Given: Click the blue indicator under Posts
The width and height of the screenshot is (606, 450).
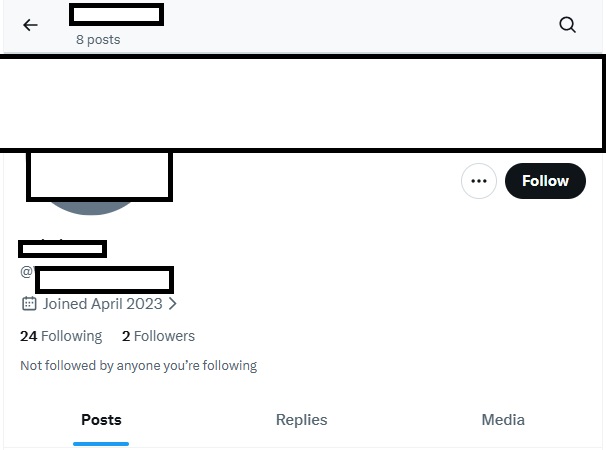Looking at the screenshot, I should coord(101,443).
